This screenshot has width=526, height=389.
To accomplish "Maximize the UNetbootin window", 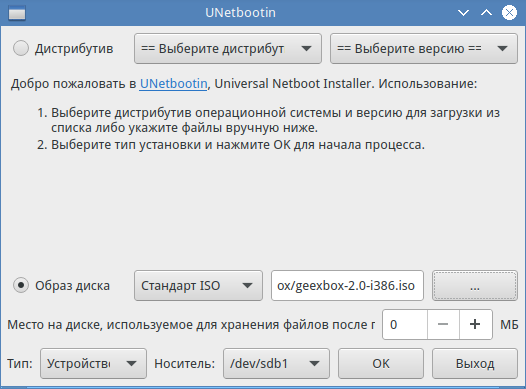I will (486, 13).
